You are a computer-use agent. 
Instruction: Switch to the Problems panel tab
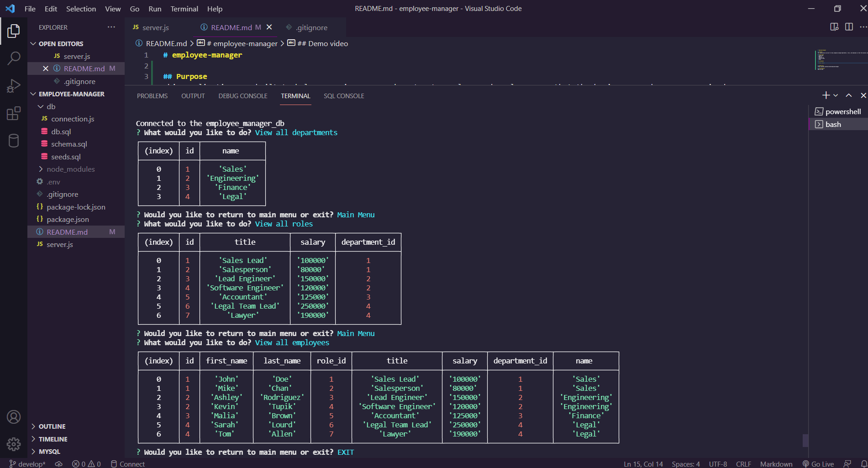[x=152, y=96]
